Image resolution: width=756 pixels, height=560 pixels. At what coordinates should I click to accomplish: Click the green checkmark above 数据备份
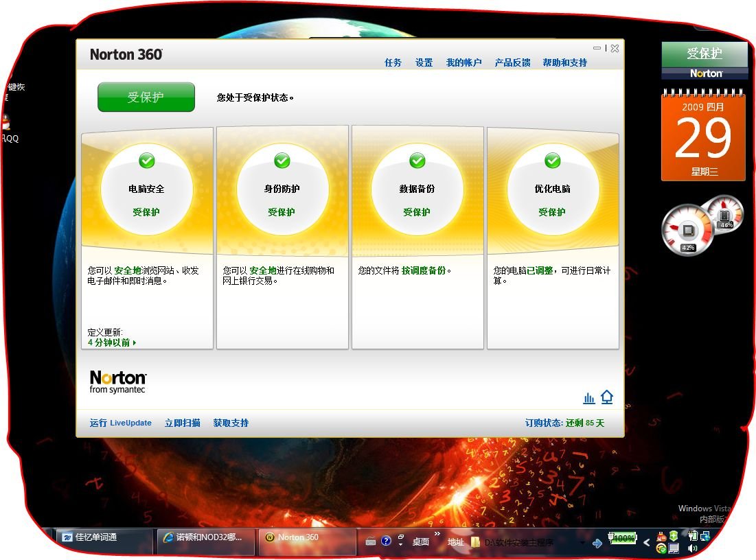click(x=417, y=161)
